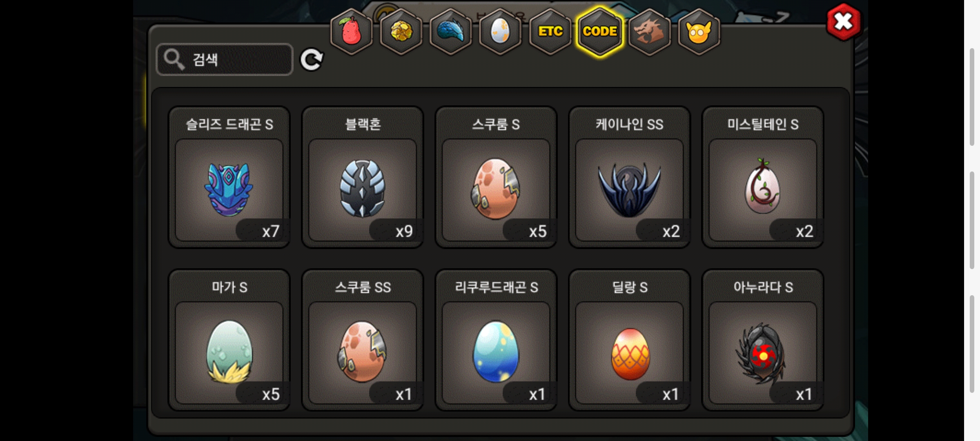Close the inventory with the red X

pyautogui.click(x=844, y=22)
